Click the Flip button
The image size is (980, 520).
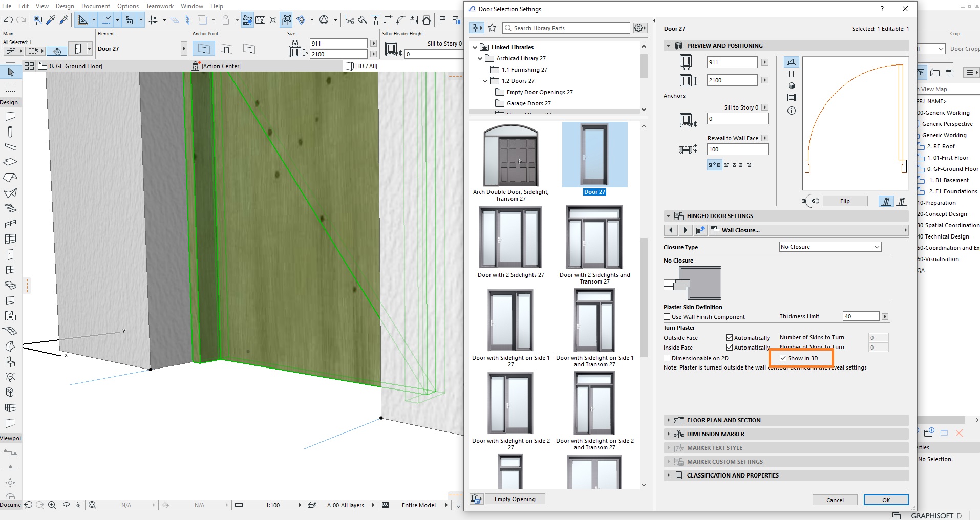coord(845,201)
